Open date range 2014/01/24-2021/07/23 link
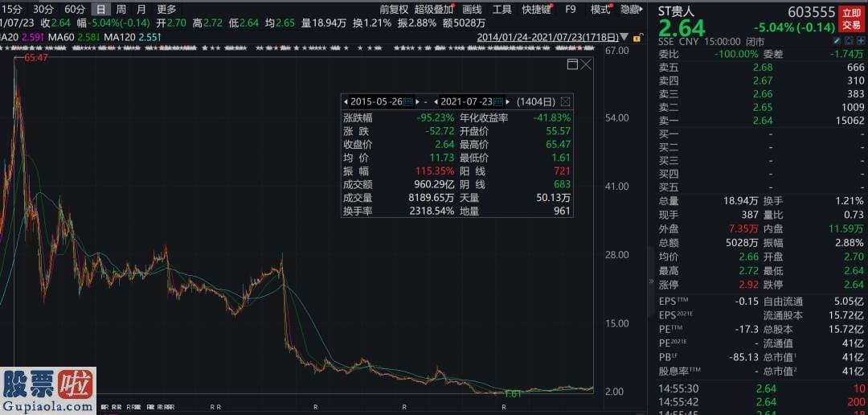 (548, 38)
